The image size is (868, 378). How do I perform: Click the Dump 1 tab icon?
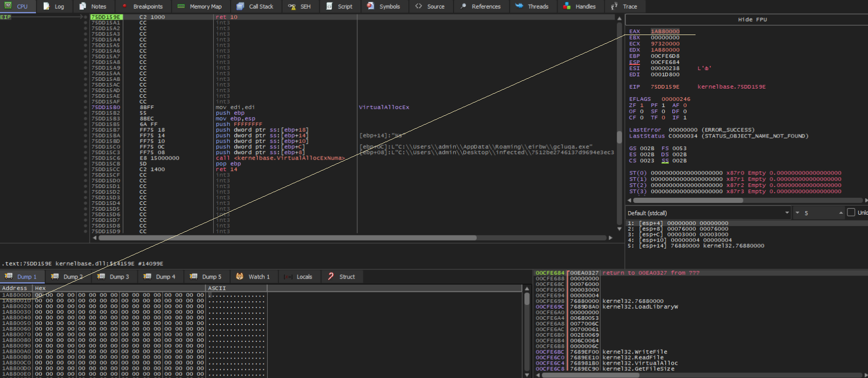[x=9, y=276]
